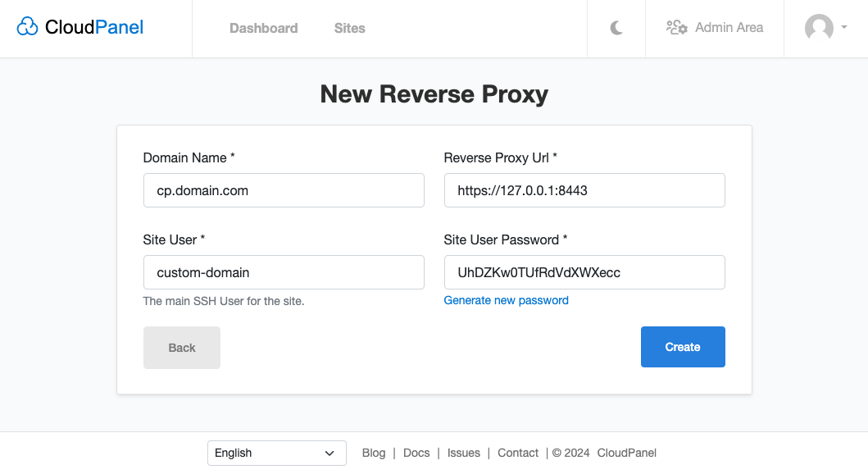Select the Domain Name input field
This screenshot has width=868, height=474.
click(x=284, y=190)
